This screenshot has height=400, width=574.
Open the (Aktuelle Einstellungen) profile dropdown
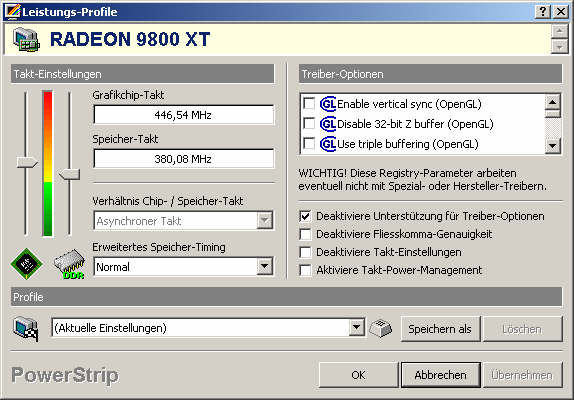356,328
